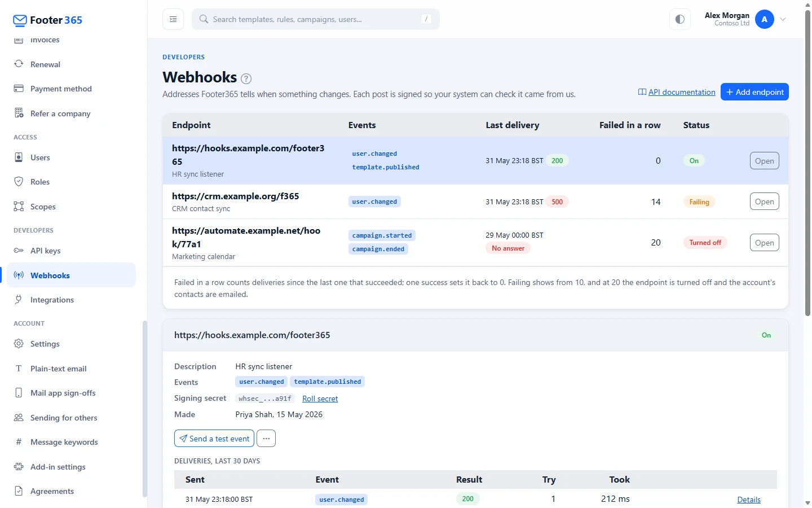This screenshot has height=508, width=812.
Task: Click the Failed in a row column header
Action: (x=630, y=125)
